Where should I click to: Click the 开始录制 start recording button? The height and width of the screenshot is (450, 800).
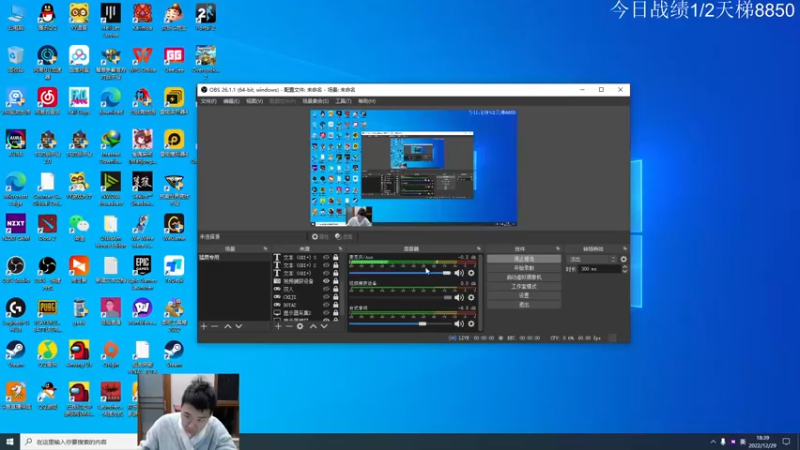click(x=523, y=268)
